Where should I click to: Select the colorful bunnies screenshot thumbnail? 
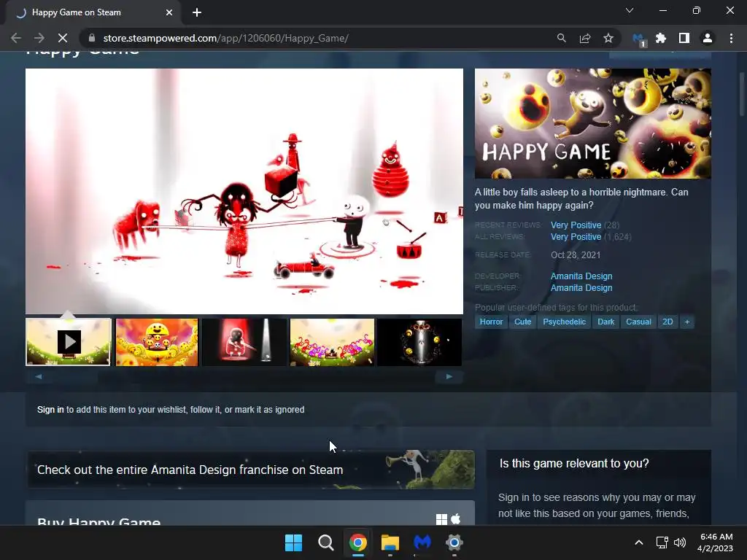click(332, 342)
